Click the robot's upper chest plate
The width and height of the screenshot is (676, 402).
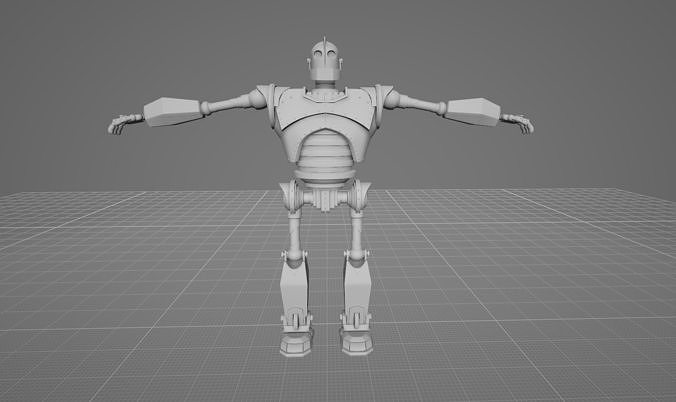pyautogui.click(x=325, y=110)
